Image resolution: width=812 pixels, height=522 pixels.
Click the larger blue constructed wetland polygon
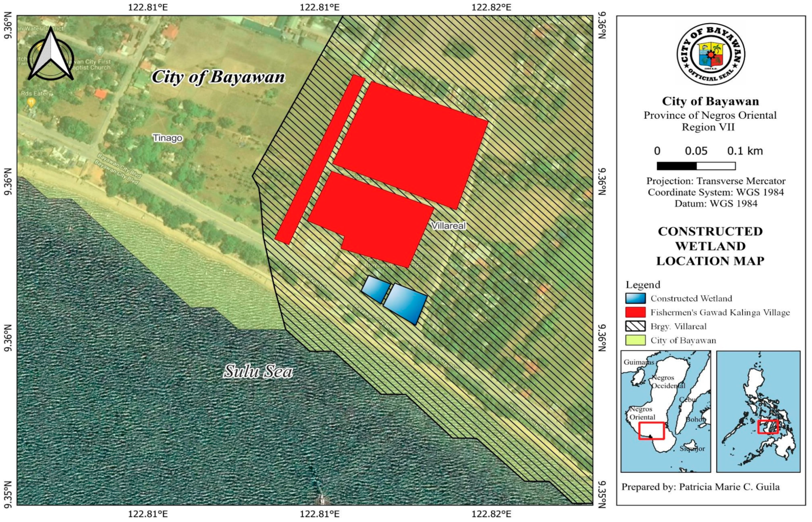pos(405,304)
